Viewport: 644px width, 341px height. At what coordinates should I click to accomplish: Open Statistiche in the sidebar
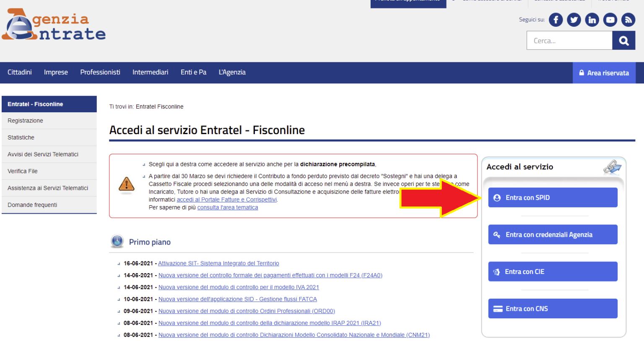pos(49,137)
